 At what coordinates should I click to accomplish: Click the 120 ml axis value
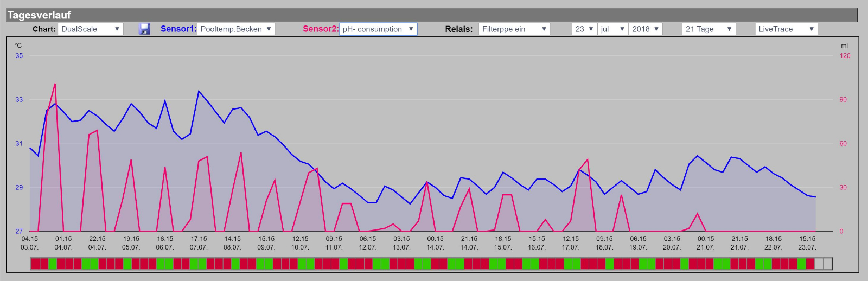point(845,55)
